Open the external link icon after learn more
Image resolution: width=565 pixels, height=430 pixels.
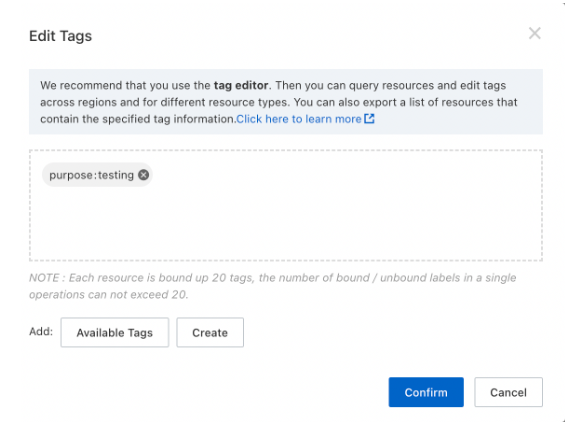coord(369,119)
